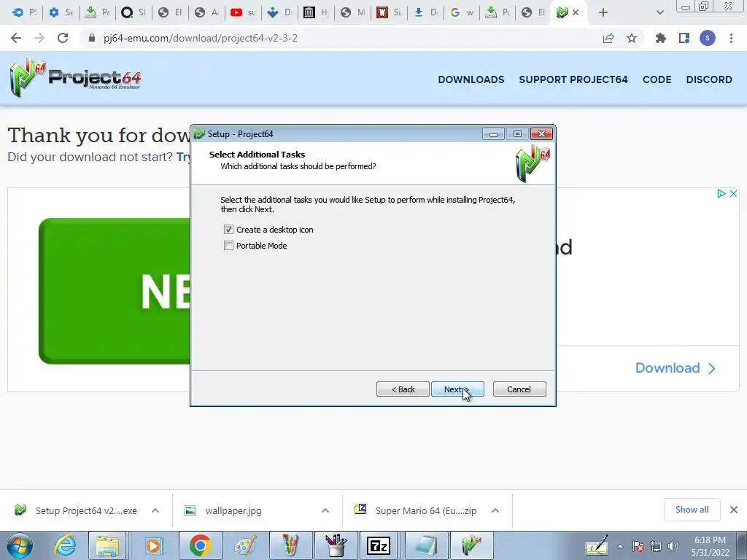Toggle the Chrome side panel icon
The width and height of the screenshot is (747, 560).
coord(684,38)
